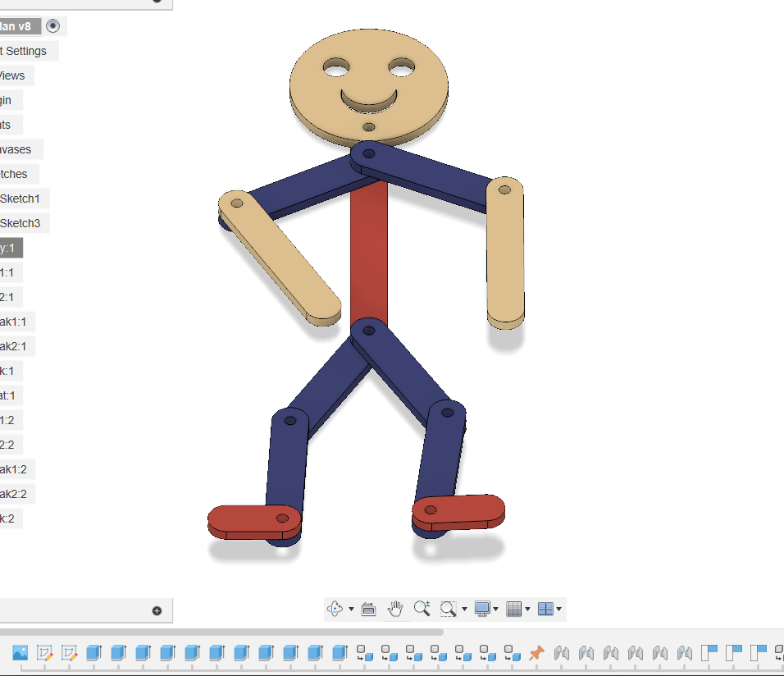
Task: Open the Orbit tool dropdown arrow
Action: 350,609
